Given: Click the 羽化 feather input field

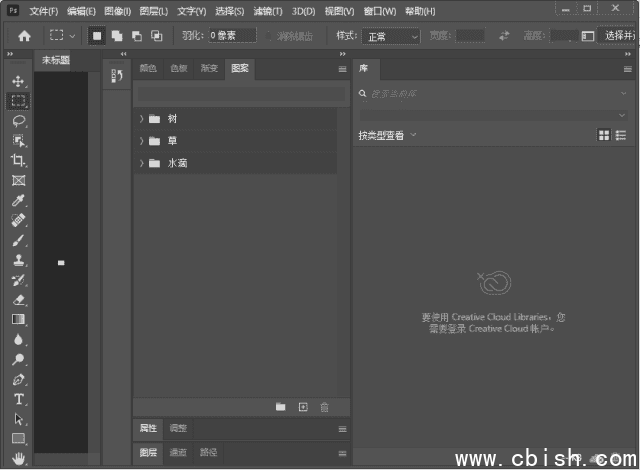Looking at the screenshot, I should click(x=233, y=35).
